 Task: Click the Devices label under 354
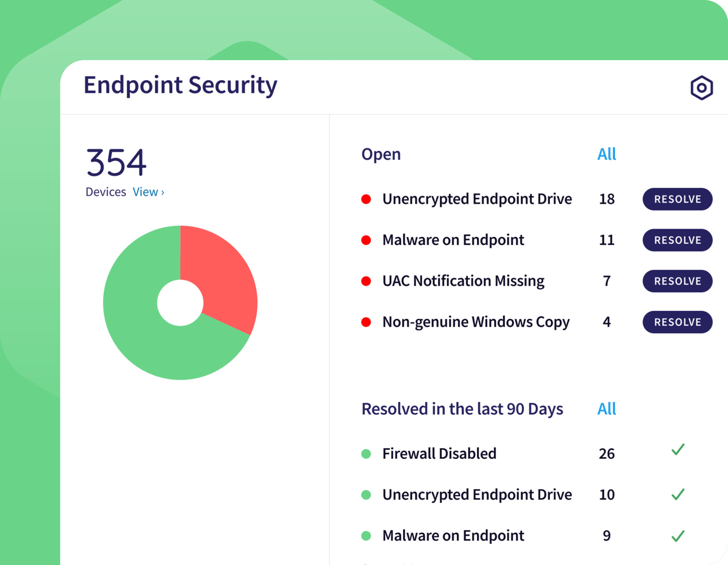pyautogui.click(x=106, y=192)
